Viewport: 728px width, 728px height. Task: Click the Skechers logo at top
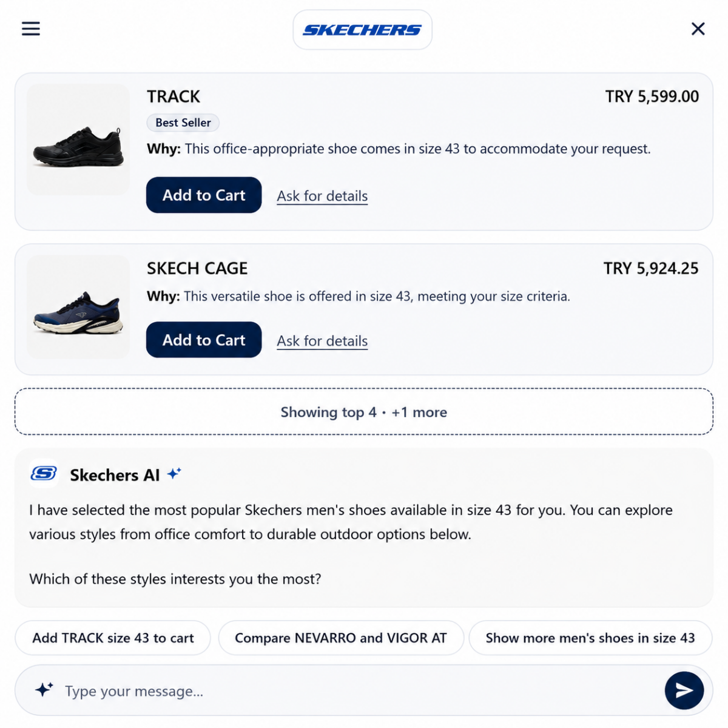coord(362,30)
